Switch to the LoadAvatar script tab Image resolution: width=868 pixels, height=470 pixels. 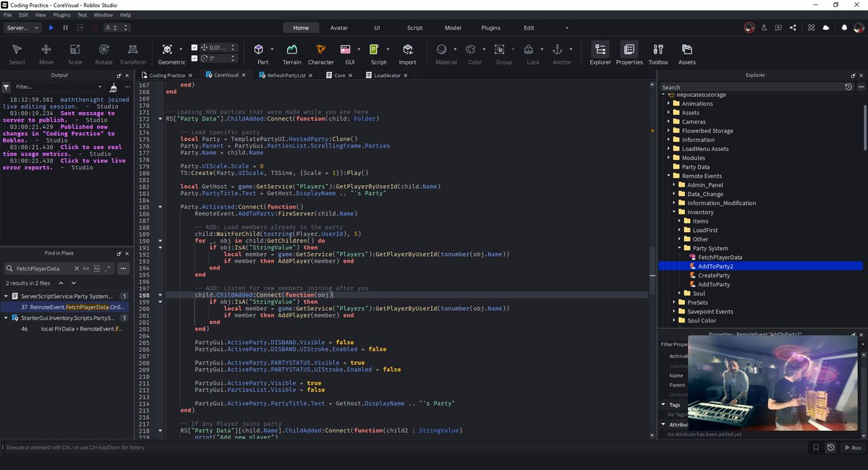(387, 75)
